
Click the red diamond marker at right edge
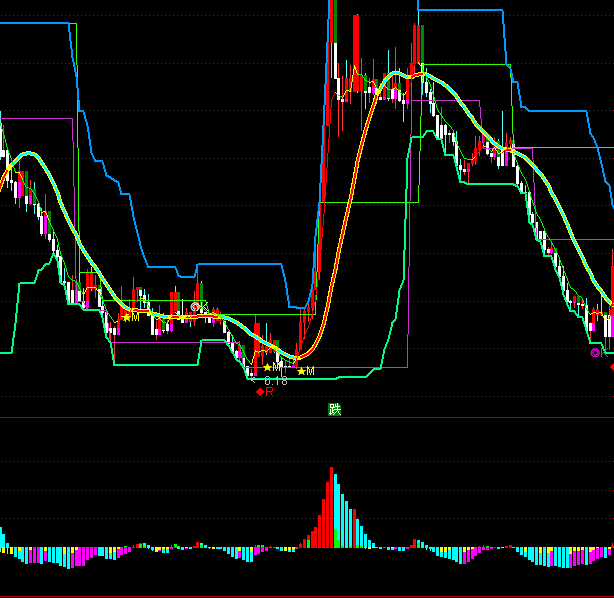611,368
